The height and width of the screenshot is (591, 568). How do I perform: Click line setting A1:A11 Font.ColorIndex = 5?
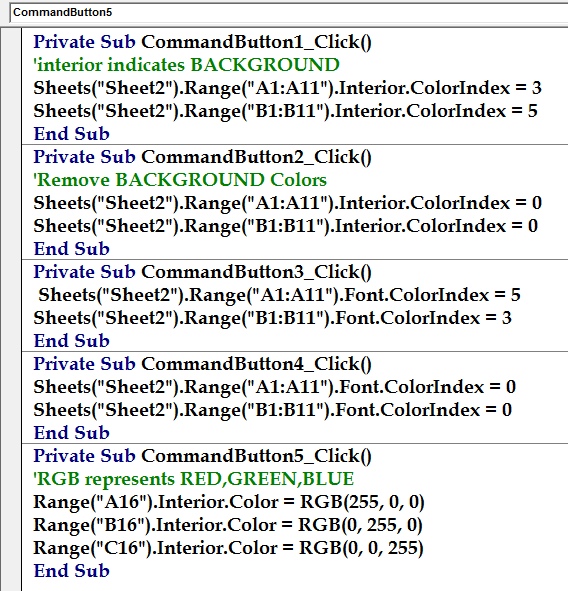point(279,295)
